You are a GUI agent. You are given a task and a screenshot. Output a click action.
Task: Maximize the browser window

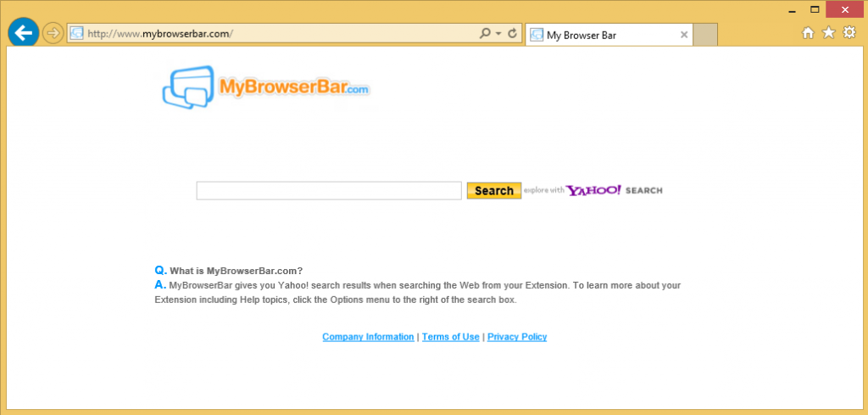tap(815, 9)
